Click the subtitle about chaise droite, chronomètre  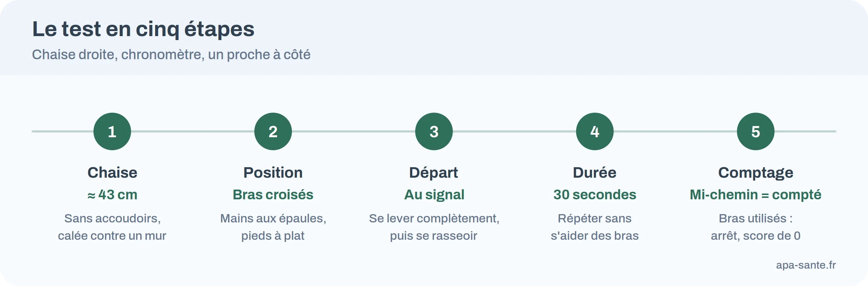point(171,55)
